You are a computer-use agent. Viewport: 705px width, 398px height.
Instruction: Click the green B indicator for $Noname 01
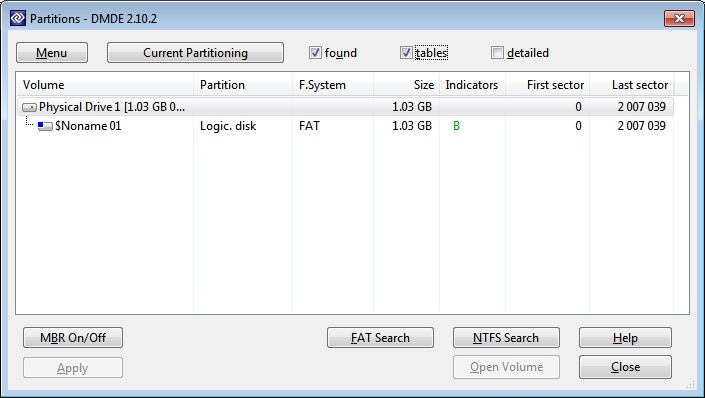pos(456,126)
